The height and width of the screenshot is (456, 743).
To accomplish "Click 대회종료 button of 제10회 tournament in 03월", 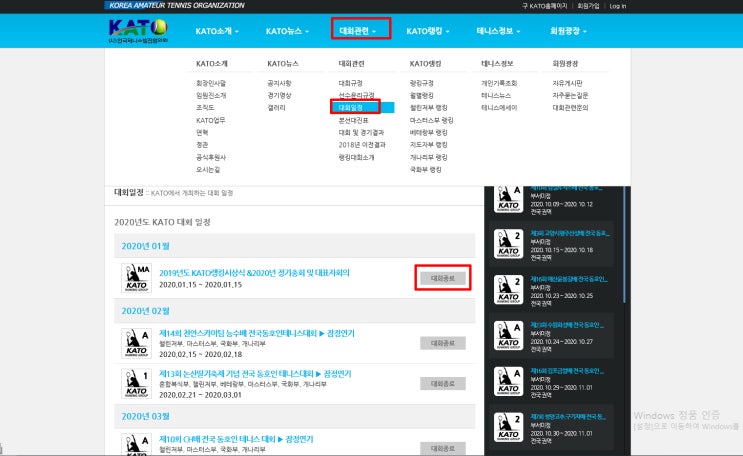I will coord(443,448).
